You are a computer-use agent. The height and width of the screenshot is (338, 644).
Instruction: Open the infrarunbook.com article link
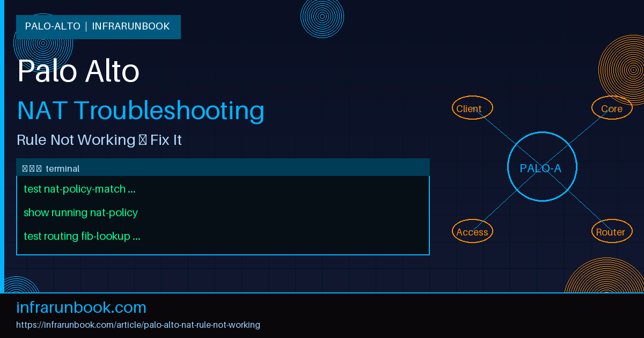tap(138, 325)
